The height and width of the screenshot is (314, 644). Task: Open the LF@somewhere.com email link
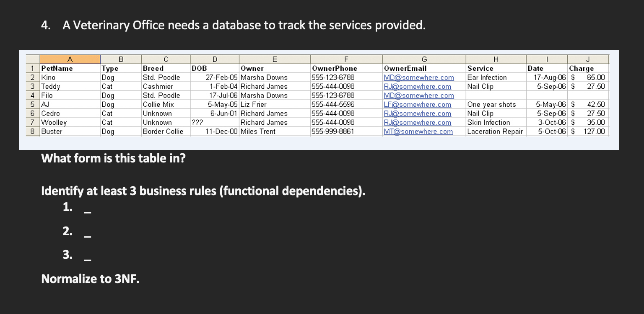click(x=418, y=105)
